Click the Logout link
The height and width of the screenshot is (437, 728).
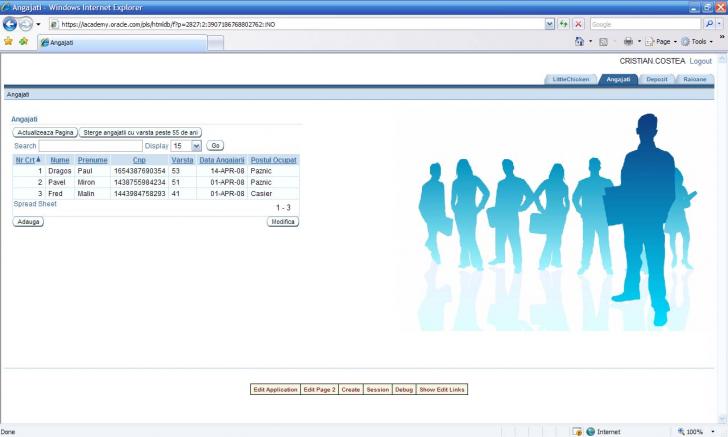click(x=701, y=61)
